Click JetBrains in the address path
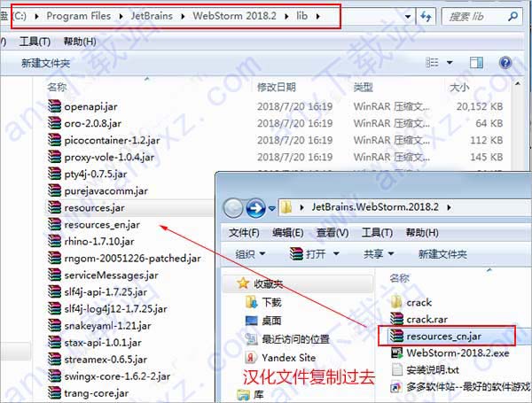This screenshot has width=532, height=403. (x=152, y=16)
